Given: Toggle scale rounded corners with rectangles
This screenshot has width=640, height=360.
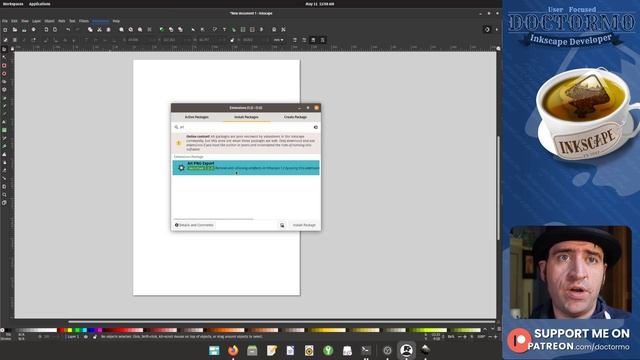Looking at the screenshot, I should tap(304, 40).
